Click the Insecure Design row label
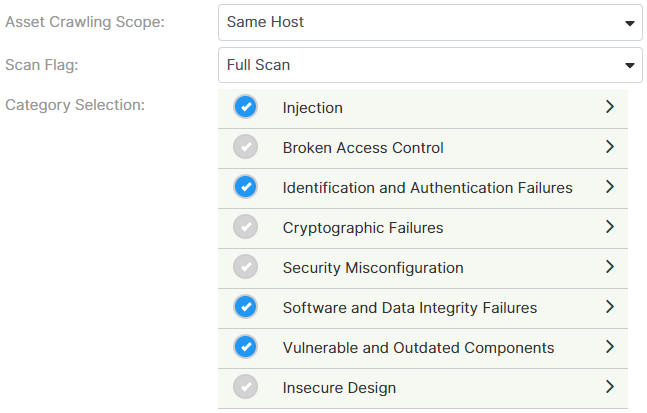This screenshot has height=413, width=647. [x=339, y=388]
